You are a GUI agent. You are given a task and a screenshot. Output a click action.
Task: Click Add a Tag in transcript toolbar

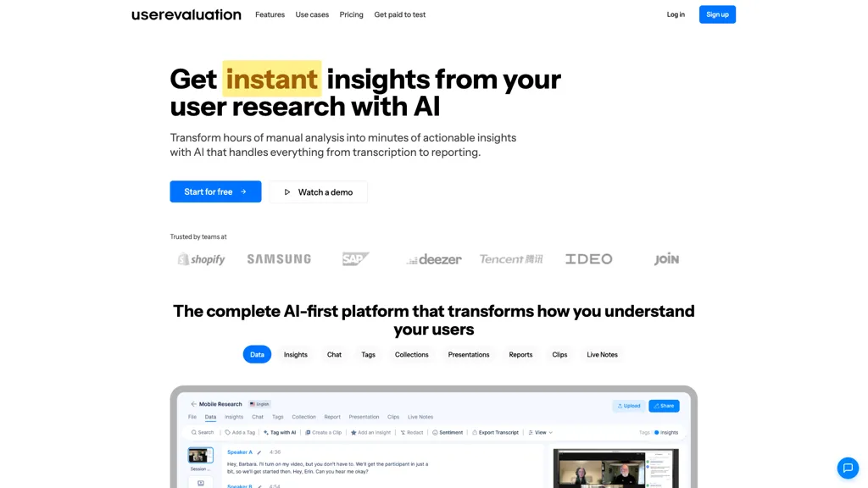click(x=240, y=433)
